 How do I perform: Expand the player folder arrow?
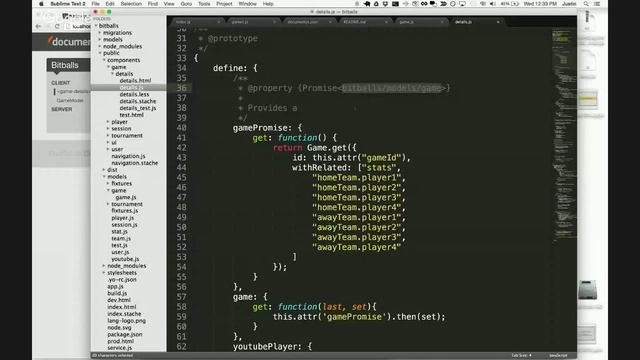pos(108,122)
